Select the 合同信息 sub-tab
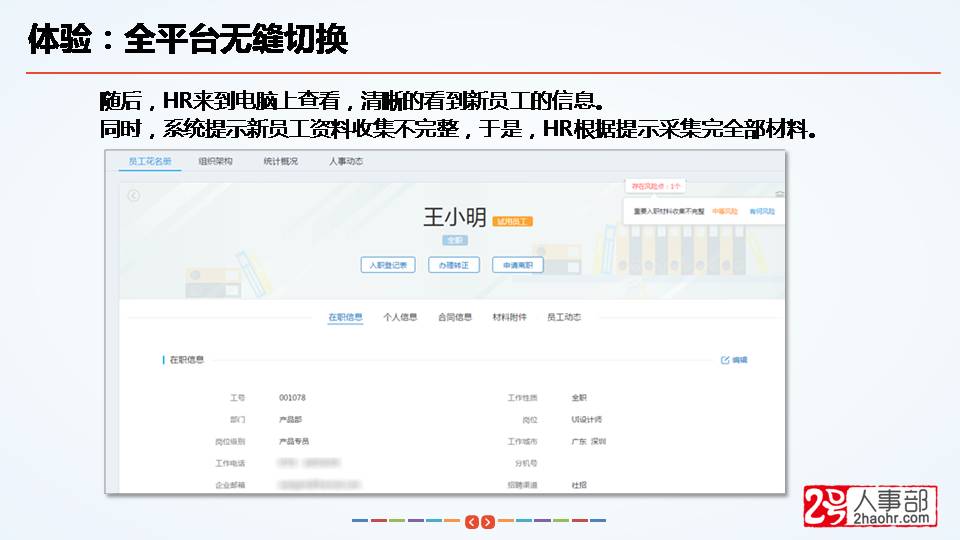960x540 pixels. [455, 317]
